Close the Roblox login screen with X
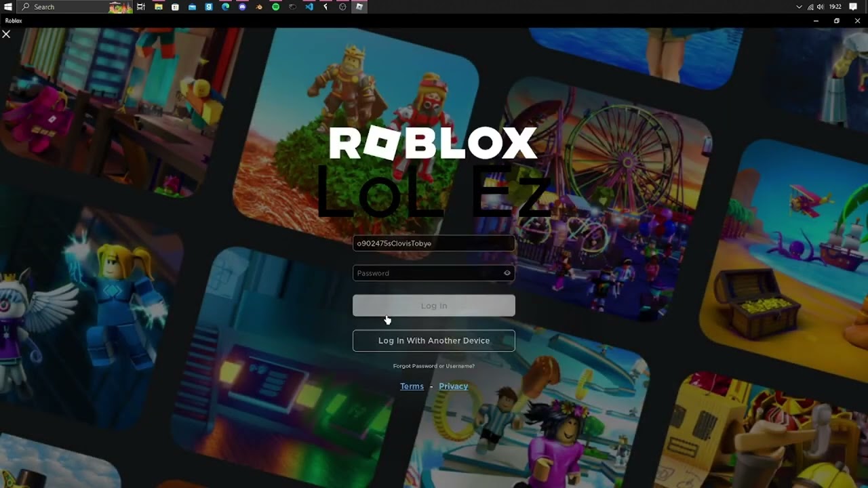868x488 pixels. 6,34
